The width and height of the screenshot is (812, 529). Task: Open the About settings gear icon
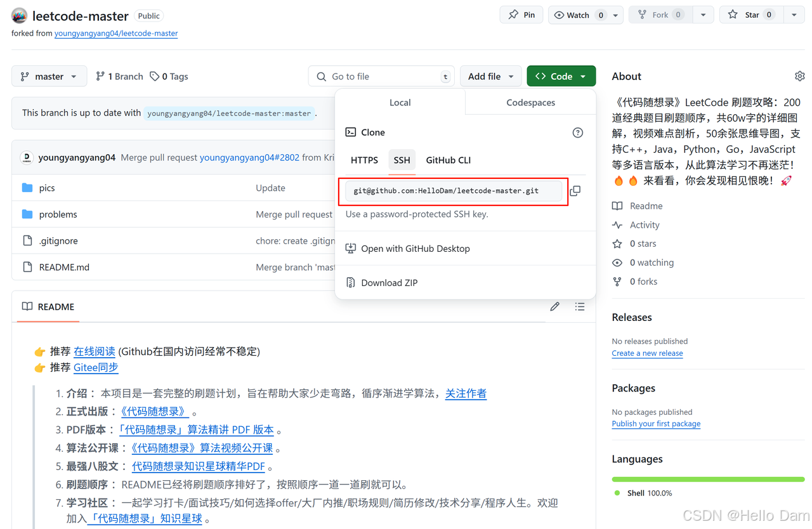pyautogui.click(x=799, y=76)
